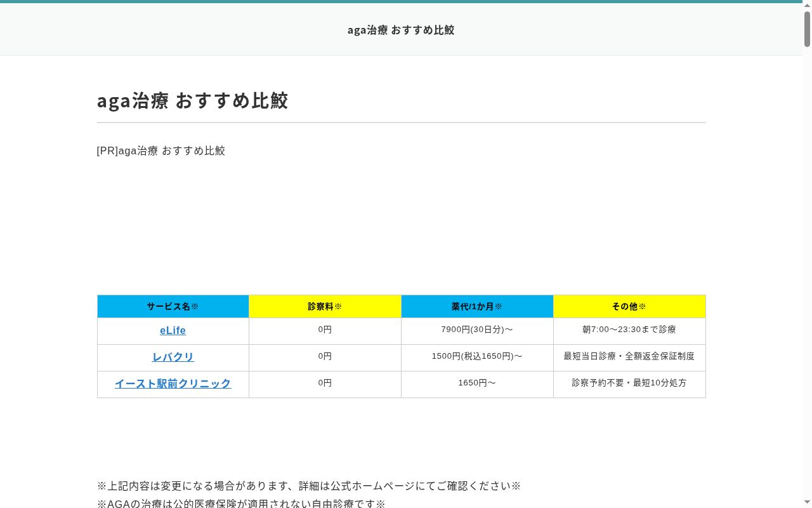
Task: Click the 1650円〜 price cell
Action: [x=478, y=385]
